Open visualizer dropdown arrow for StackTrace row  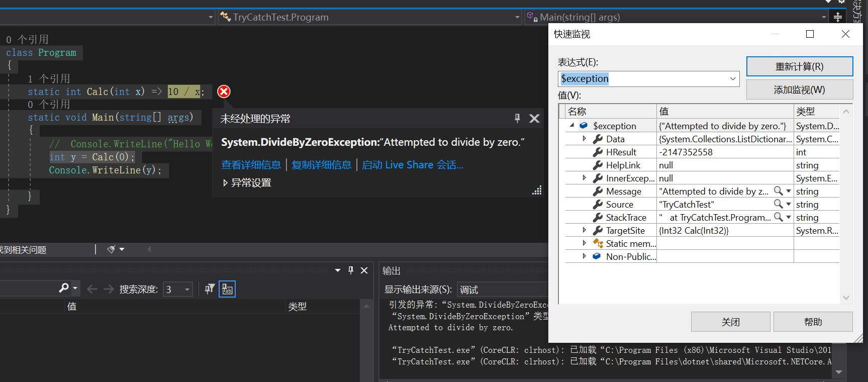point(788,217)
